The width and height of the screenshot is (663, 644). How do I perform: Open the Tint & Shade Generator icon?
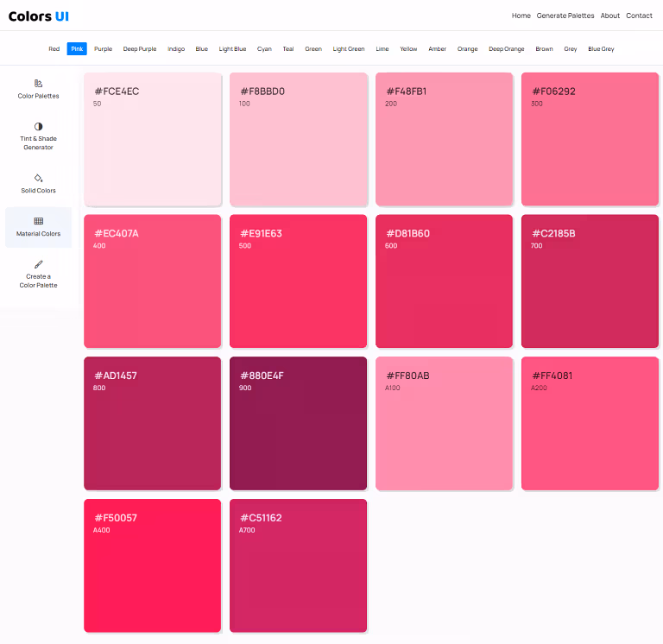pos(38,126)
